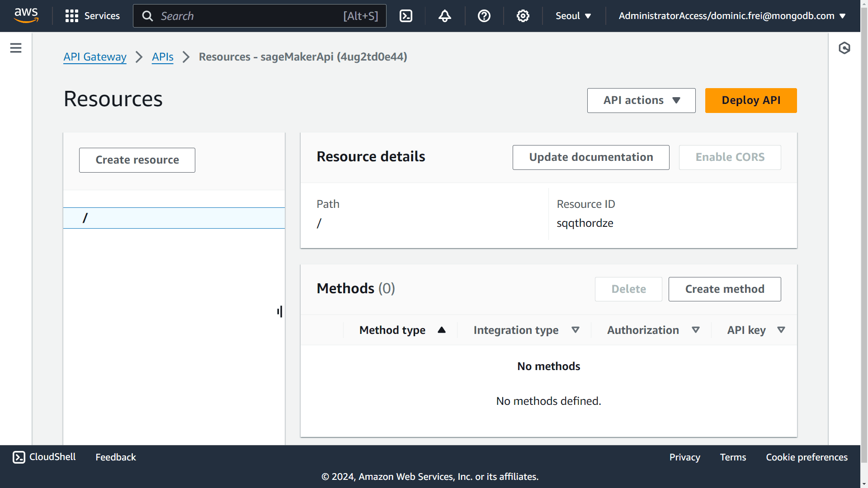Open settings gear in navigation bar
This screenshot has height=488, width=868.
click(523, 16)
